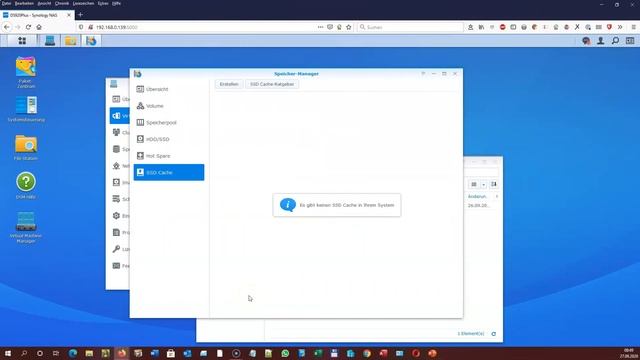This screenshot has width=640, height=360.
Task: Select Übersicht in Speicher-Manager sidebar
Action: [x=169, y=89]
